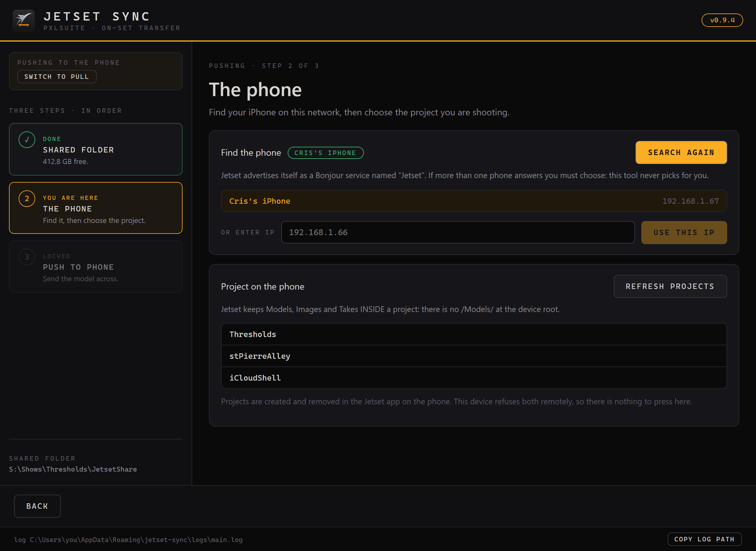
Task: Open the Shared Folder done step
Action: 96,149
